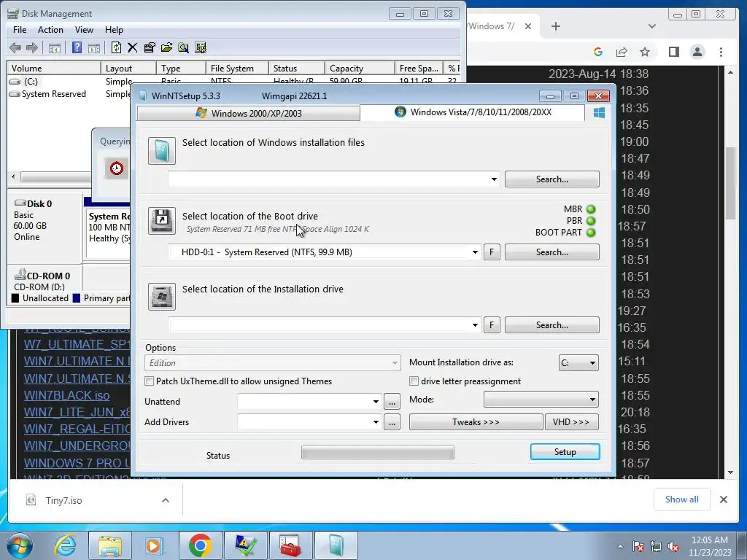The width and height of the screenshot is (747, 560).
Task: Browse for drivers with the Add Drivers ... button
Action: click(392, 422)
